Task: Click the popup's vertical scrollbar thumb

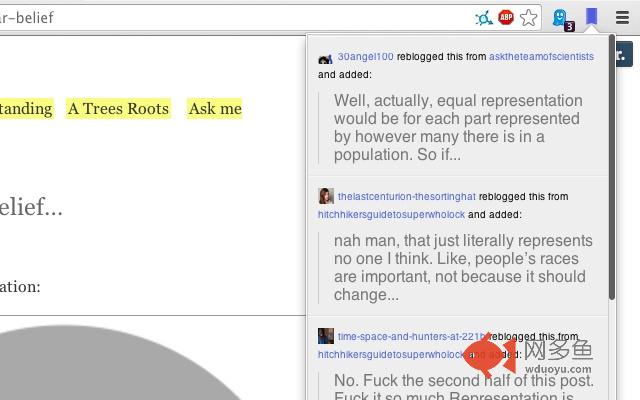Action: 611,167
